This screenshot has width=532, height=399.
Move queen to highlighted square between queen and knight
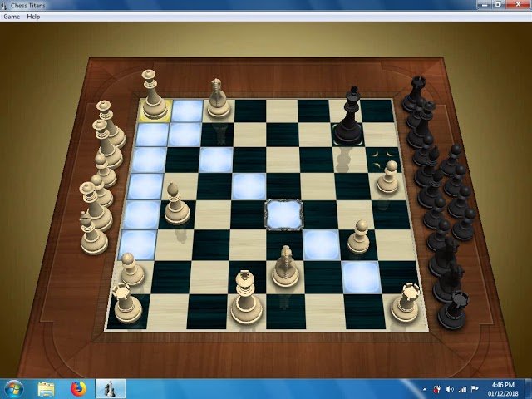click(188, 111)
